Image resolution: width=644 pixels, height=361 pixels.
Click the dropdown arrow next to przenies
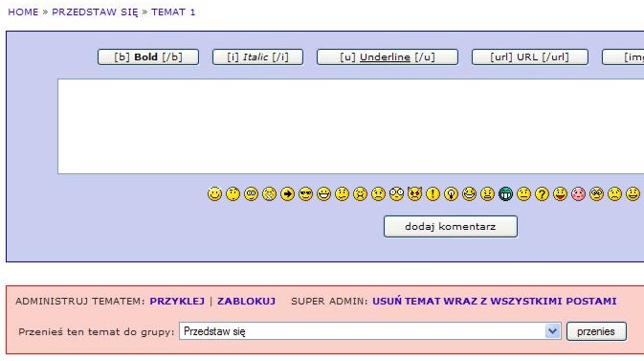[x=553, y=331]
